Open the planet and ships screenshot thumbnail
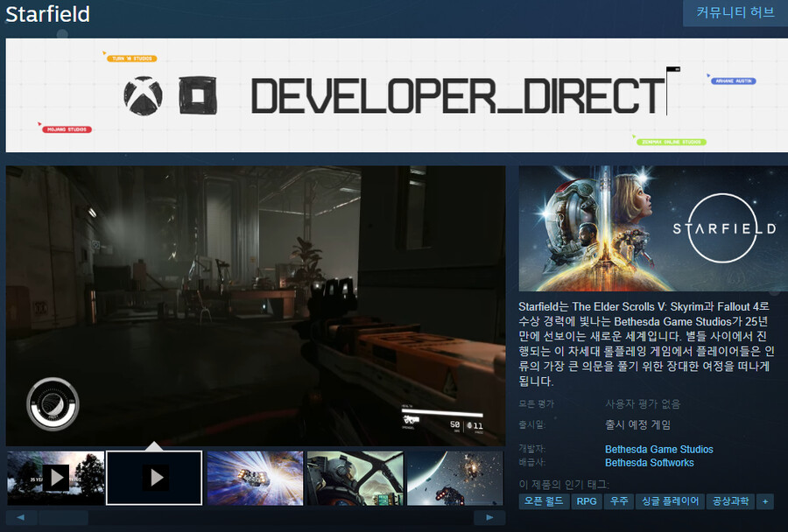This screenshot has height=532, width=788. 454,477
